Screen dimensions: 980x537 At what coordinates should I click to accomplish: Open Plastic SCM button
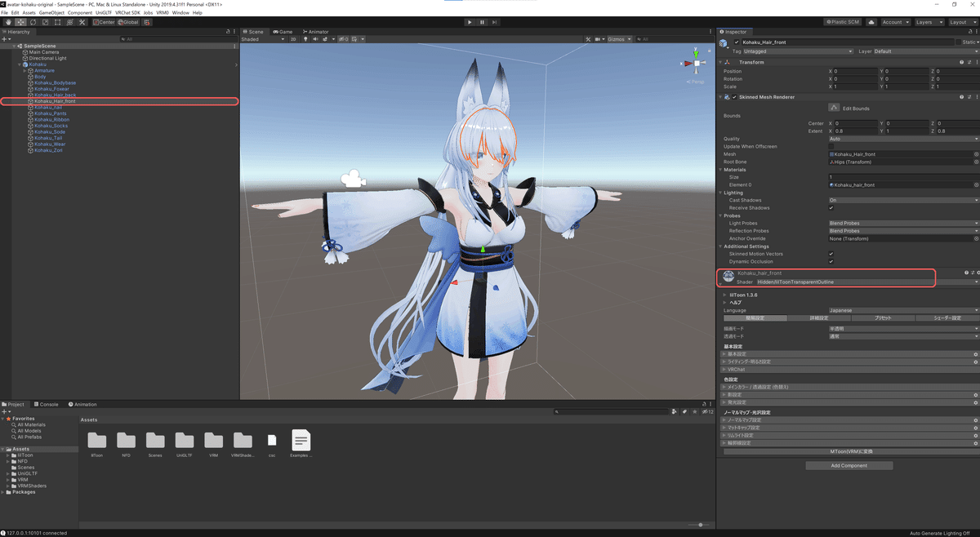843,22
